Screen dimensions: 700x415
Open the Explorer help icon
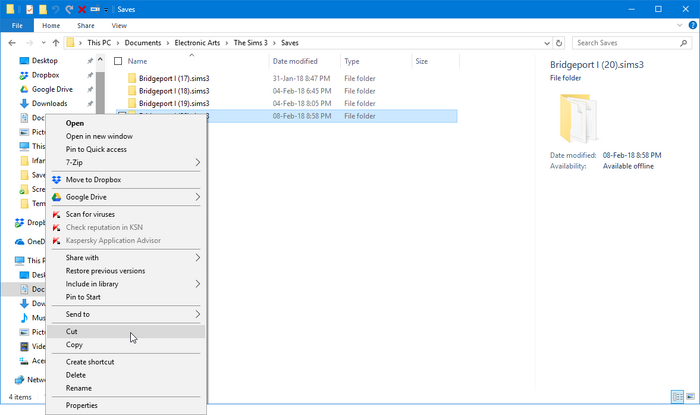[x=693, y=25]
